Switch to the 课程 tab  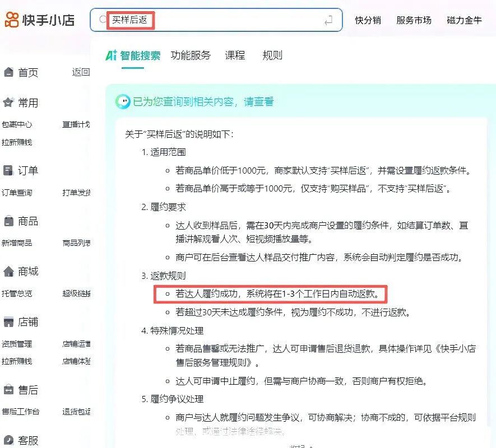point(235,55)
